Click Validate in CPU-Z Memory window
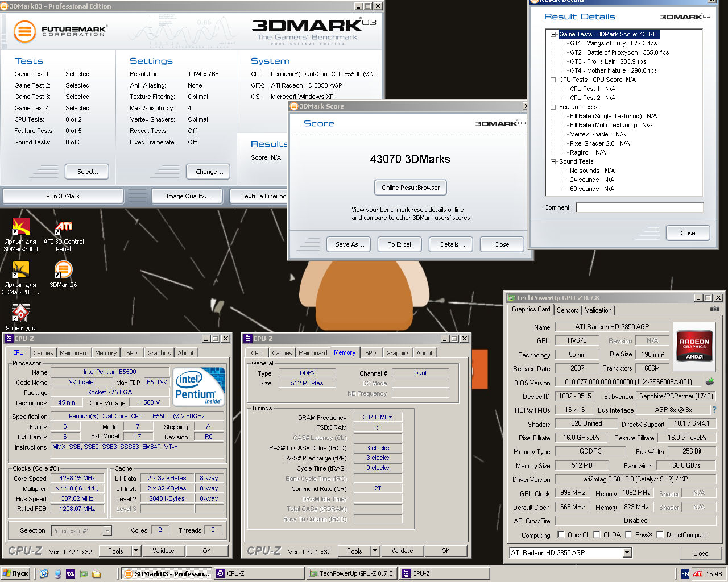Screen dimensions: 728x582 click(402, 551)
